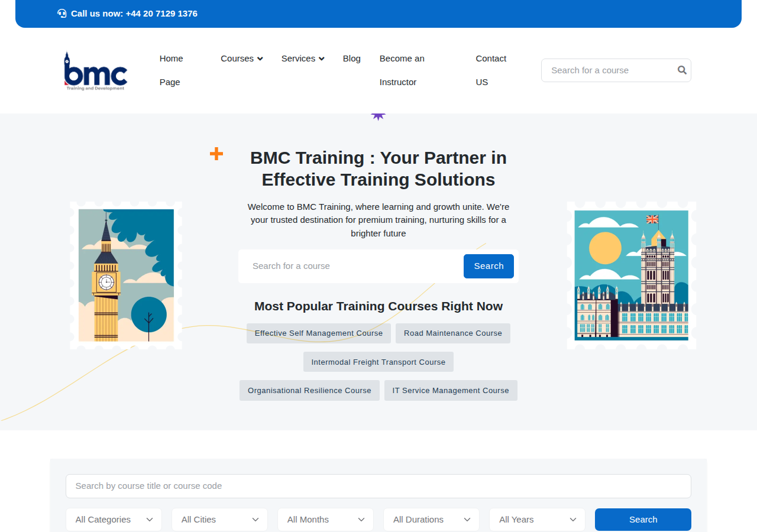Click the BMC Training logo
The image size is (757, 532).
click(96, 71)
